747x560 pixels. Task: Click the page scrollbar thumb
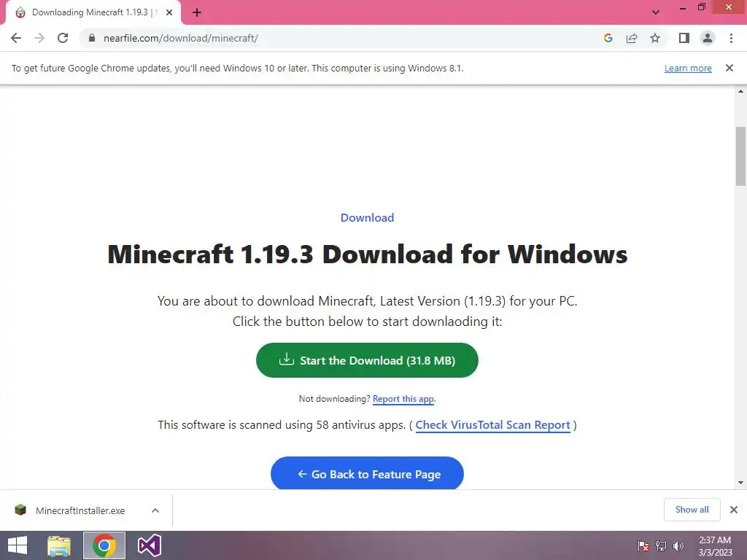tap(740, 156)
